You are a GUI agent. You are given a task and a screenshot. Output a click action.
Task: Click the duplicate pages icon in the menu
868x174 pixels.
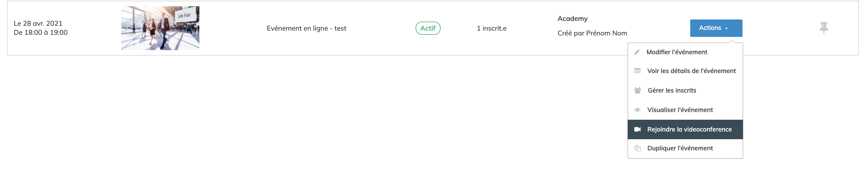(x=637, y=148)
